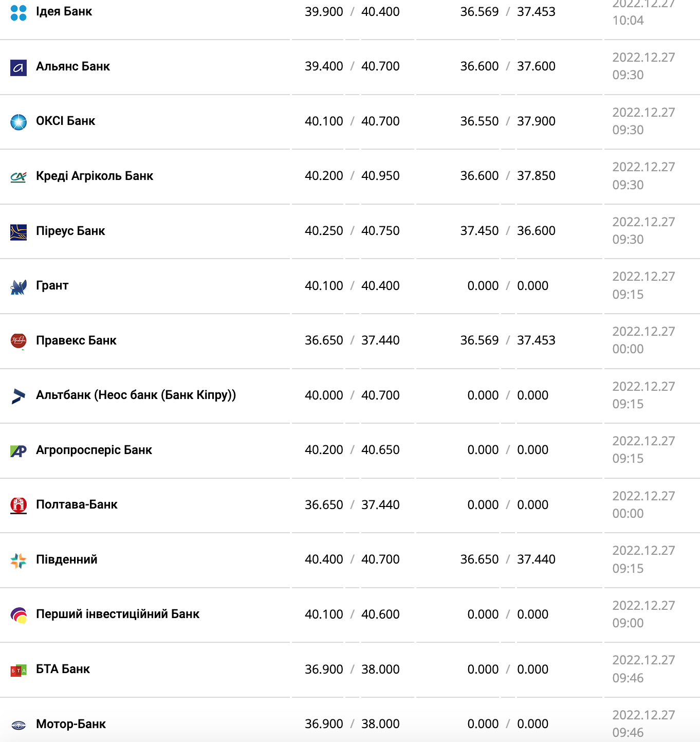Viewport: 700px width, 742px height.
Task: Click the Південний star logo
Action: 19,560
